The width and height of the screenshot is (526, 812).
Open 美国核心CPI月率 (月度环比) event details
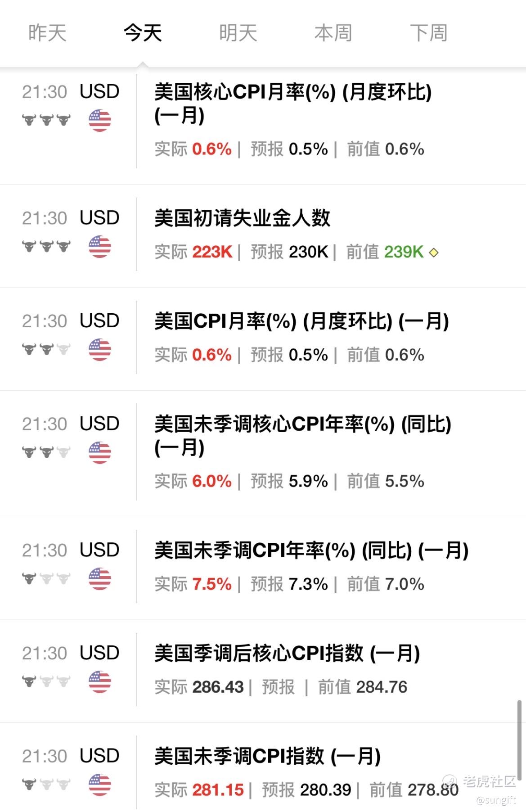pyautogui.click(x=293, y=104)
